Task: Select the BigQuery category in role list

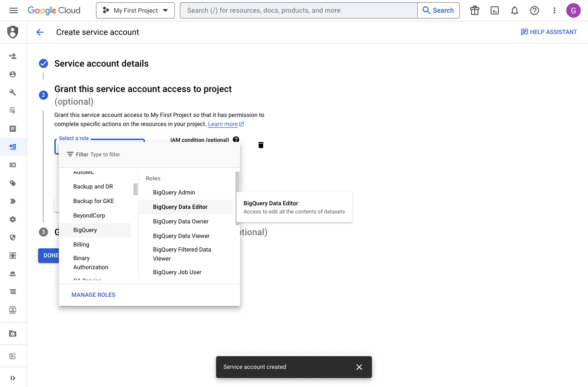Action: [x=85, y=230]
